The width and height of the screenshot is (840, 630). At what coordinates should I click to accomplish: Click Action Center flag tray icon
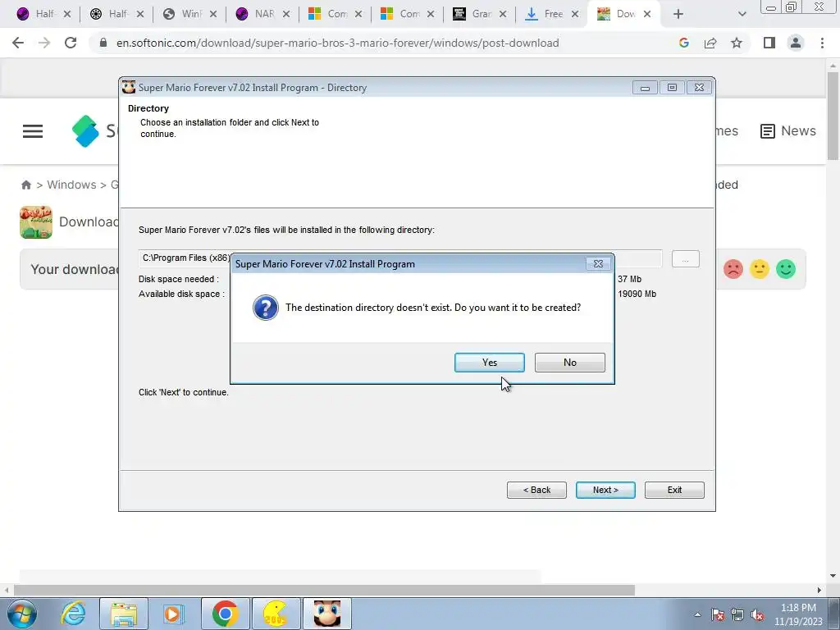point(718,615)
